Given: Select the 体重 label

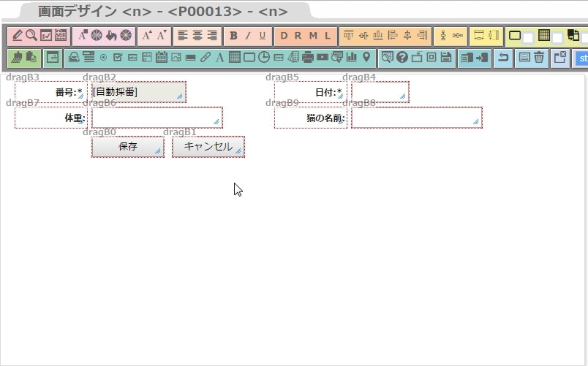Looking at the screenshot, I should [x=51, y=118].
